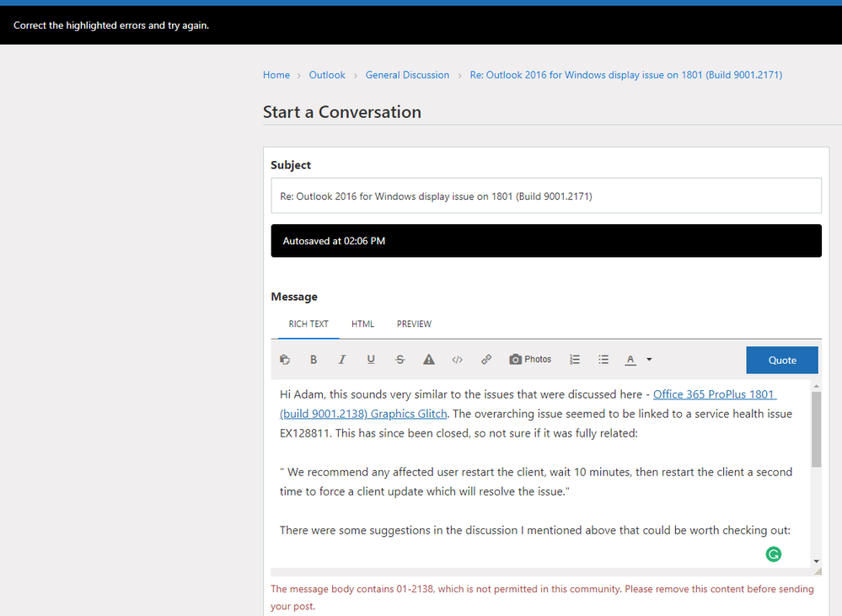This screenshot has height=616, width=842.
Task: Click the paste from clipboard icon
Action: [x=285, y=359]
